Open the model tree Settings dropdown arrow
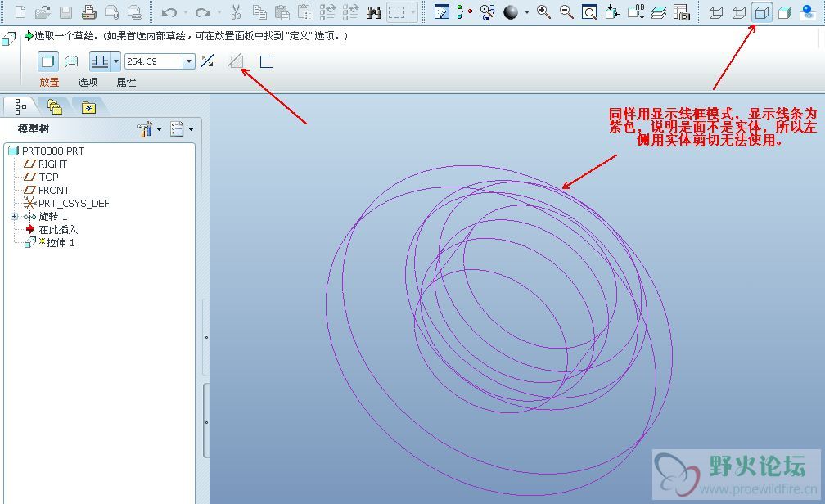 [x=191, y=129]
